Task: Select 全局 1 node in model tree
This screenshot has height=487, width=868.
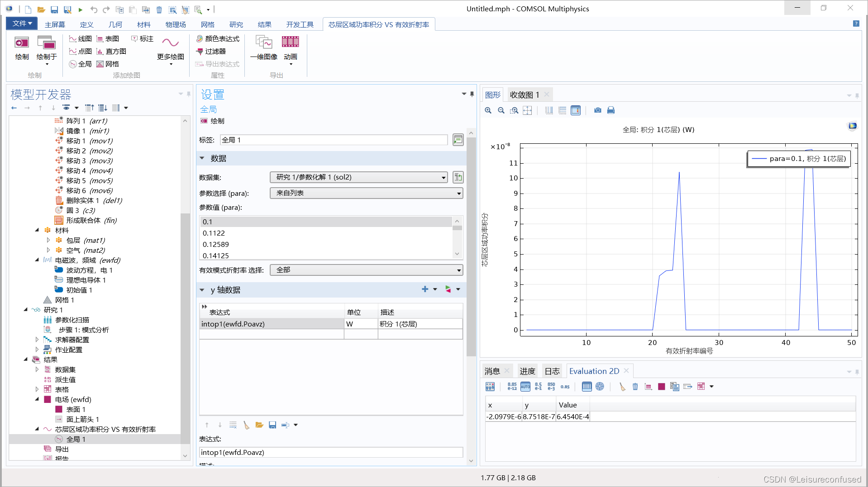Action: tap(76, 439)
